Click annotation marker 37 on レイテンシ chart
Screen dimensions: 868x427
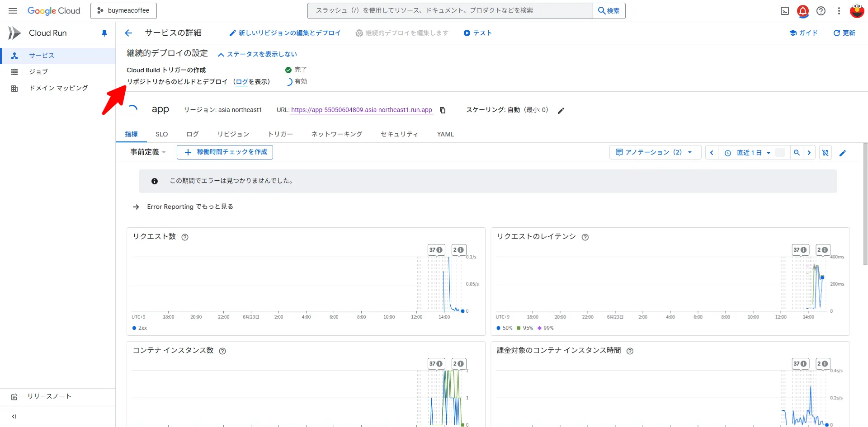click(800, 250)
